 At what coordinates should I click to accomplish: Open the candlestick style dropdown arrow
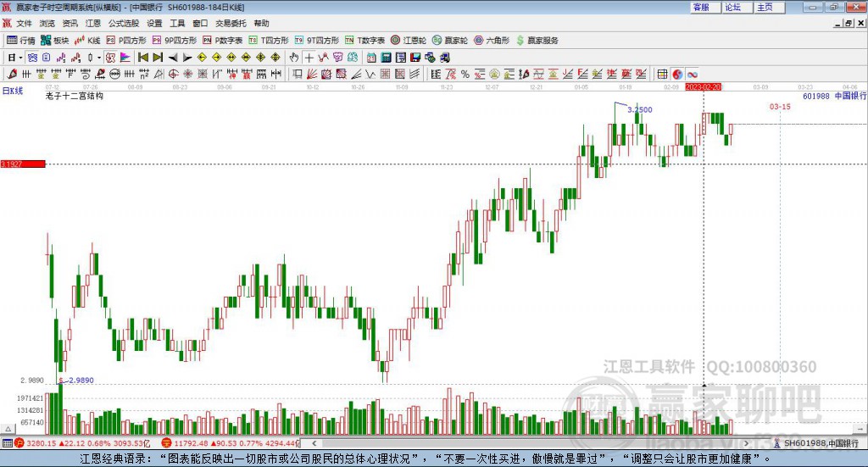click(99, 58)
